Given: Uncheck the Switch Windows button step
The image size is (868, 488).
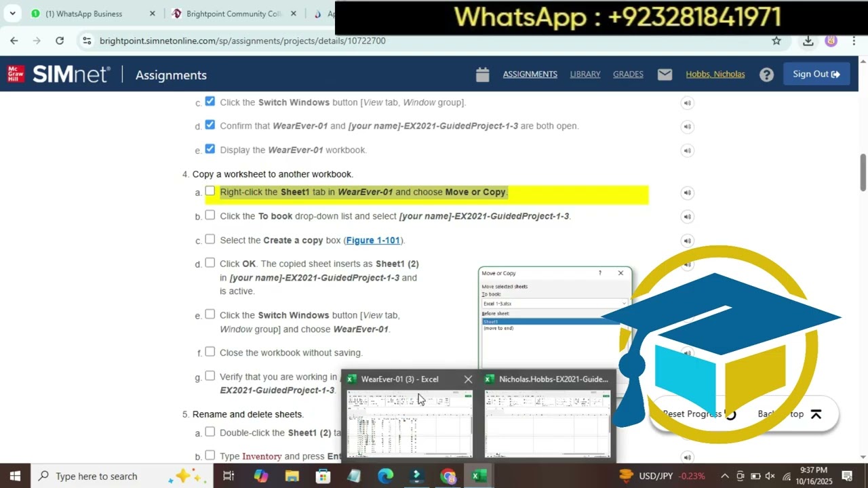Looking at the screenshot, I should 210,102.
